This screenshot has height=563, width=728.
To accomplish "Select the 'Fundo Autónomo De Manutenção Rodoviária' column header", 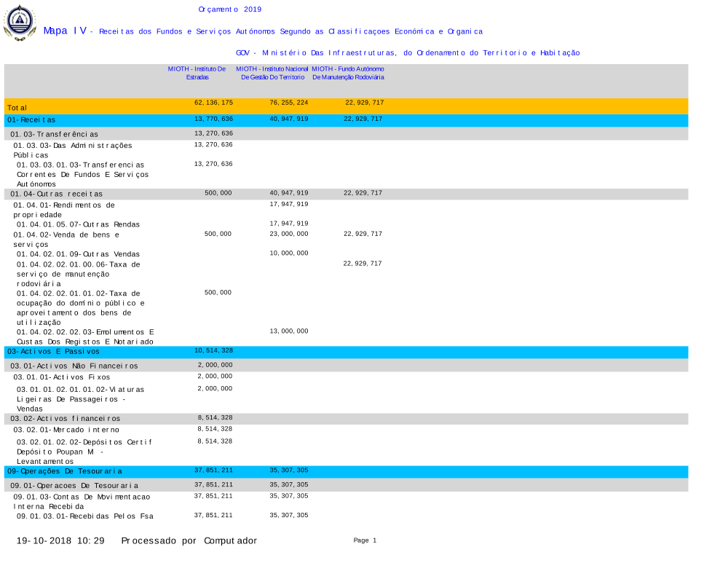I will [348, 72].
